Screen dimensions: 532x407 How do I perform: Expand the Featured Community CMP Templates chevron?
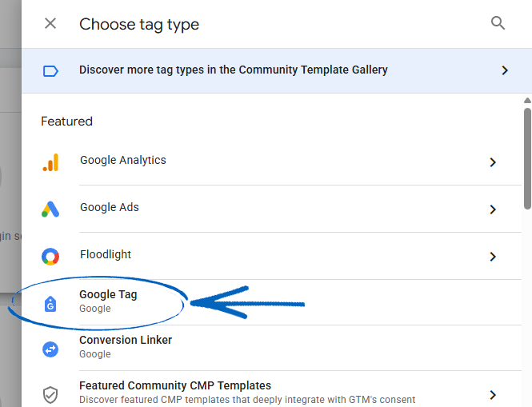pos(493,395)
